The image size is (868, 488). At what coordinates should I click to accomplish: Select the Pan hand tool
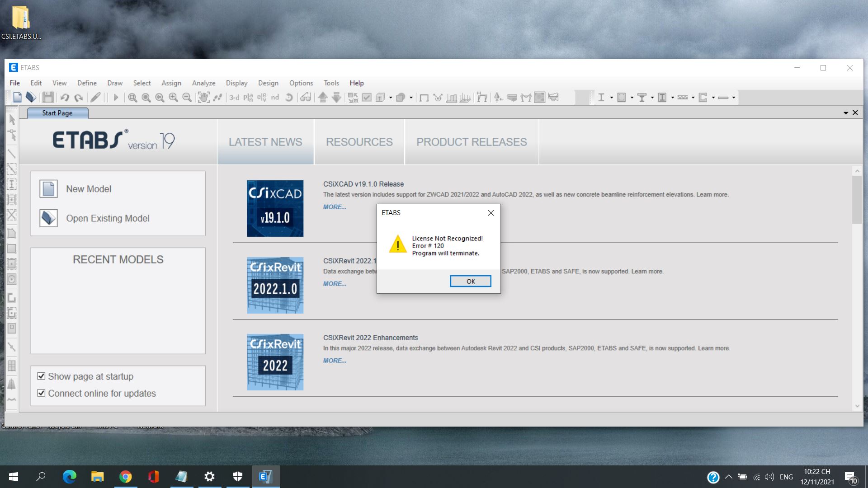pyautogui.click(x=204, y=97)
